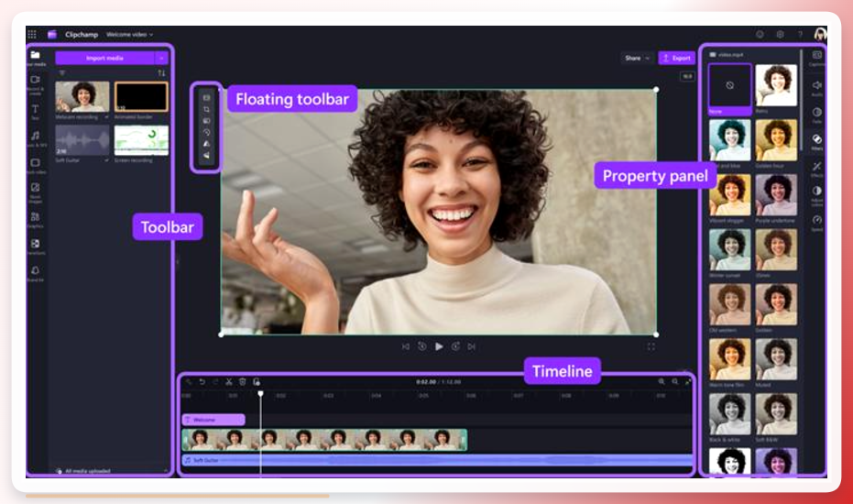This screenshot has width=853, height=504.
Task: Open the settings gear icon in header
Action: [780, 34]
